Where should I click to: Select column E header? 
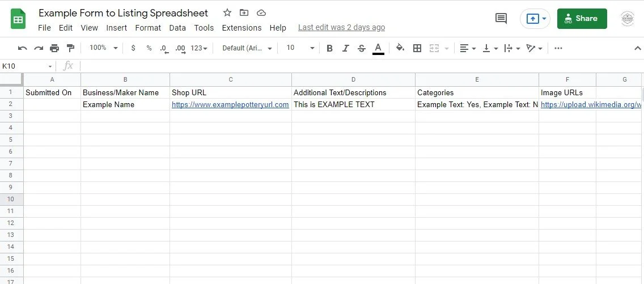pyautogui.click(x=477, y=79)
